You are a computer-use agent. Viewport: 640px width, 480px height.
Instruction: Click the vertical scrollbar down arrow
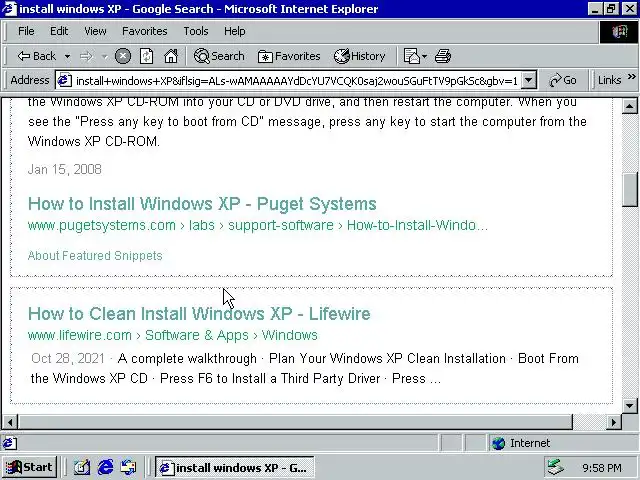pos(629,406)
